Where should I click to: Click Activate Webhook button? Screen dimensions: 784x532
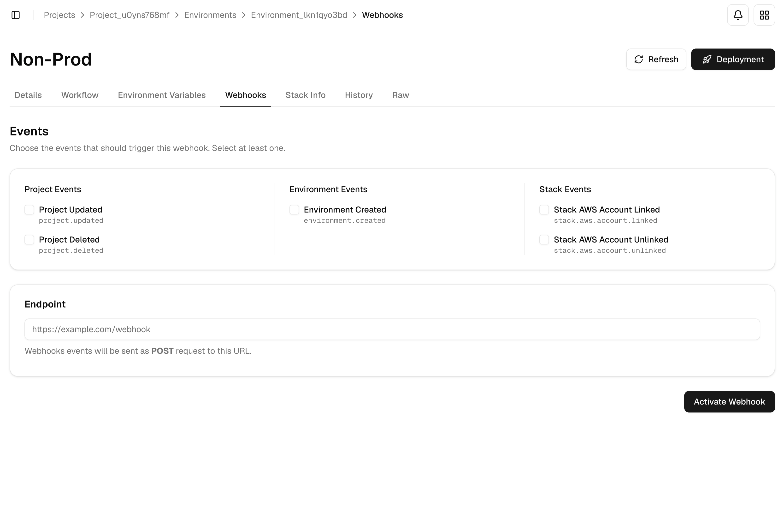coord(729,402)
